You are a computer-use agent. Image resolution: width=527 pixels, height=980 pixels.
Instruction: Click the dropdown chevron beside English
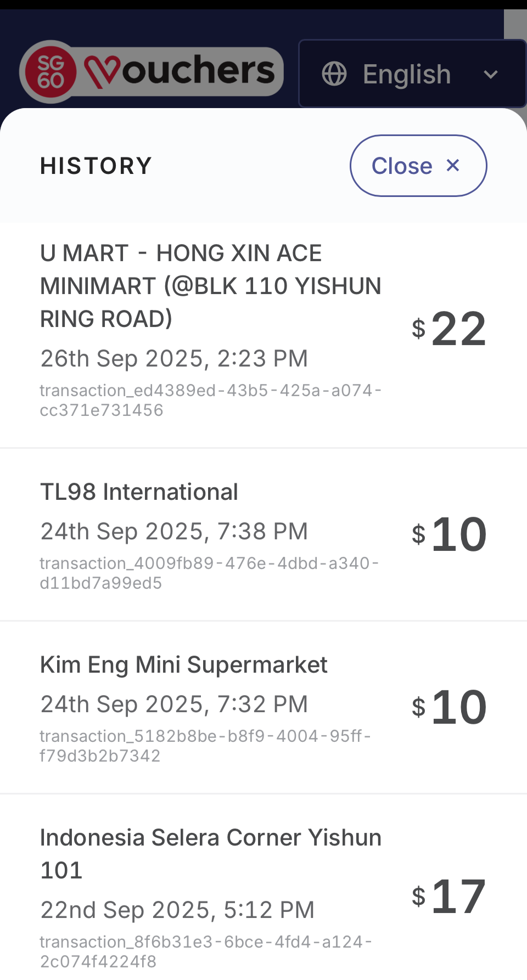click(x=491, y=74)
